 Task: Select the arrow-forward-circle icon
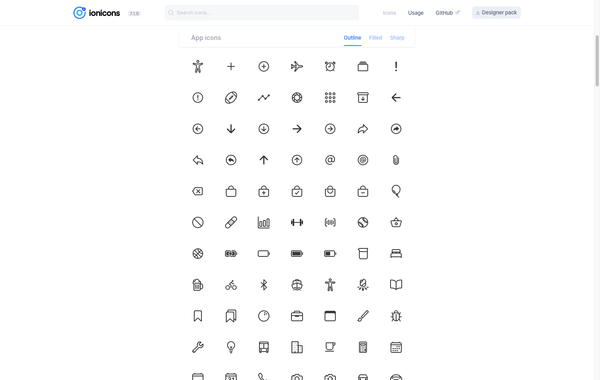(x=330, y=129)
